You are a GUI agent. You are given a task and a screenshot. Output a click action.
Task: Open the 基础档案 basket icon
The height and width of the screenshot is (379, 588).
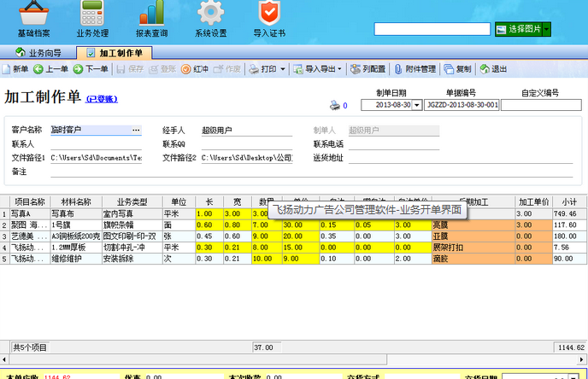pyautogui.click(x=33, y=15)
